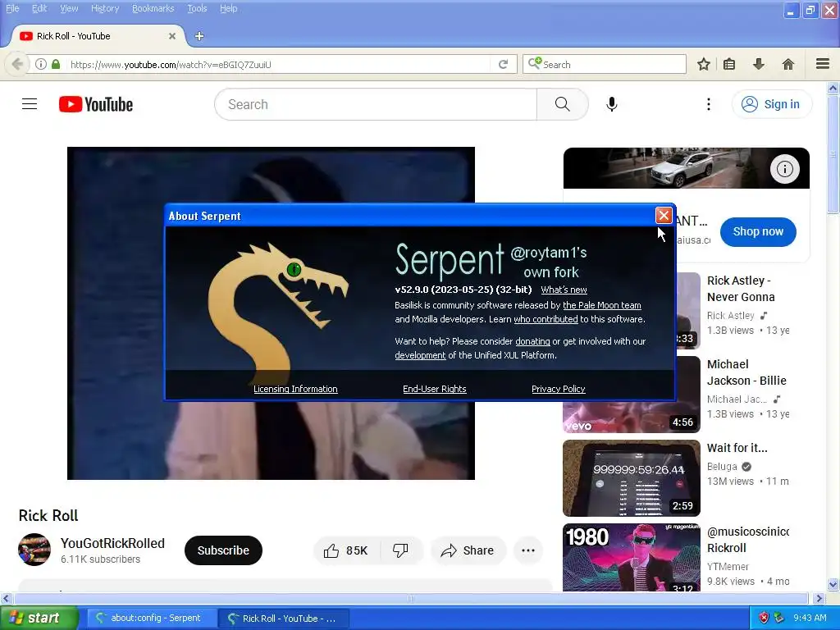Open the Bookmarks menu

coord(153,8)
